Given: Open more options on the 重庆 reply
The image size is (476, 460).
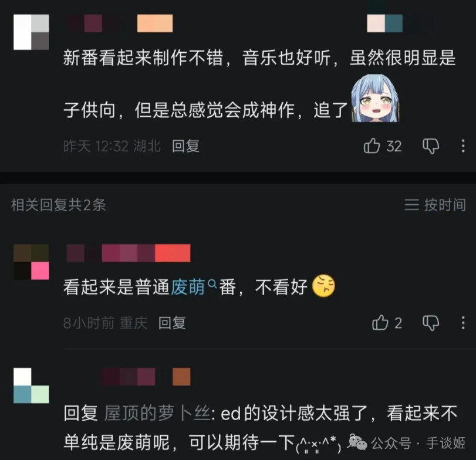Looking at the screenshot, I should tap(463, 323).
